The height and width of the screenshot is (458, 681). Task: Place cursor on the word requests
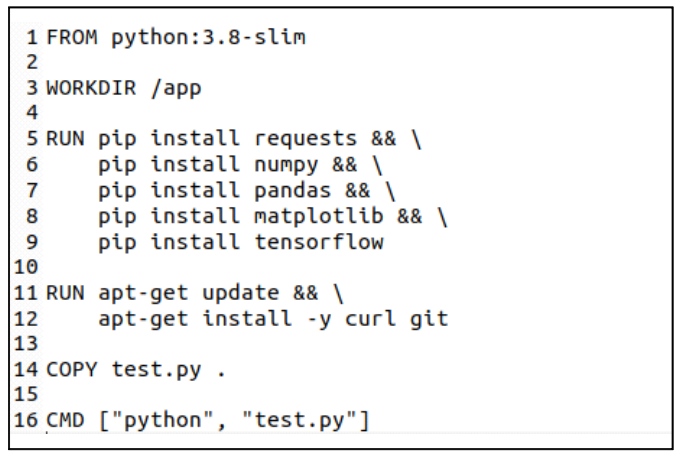[306, 139]
